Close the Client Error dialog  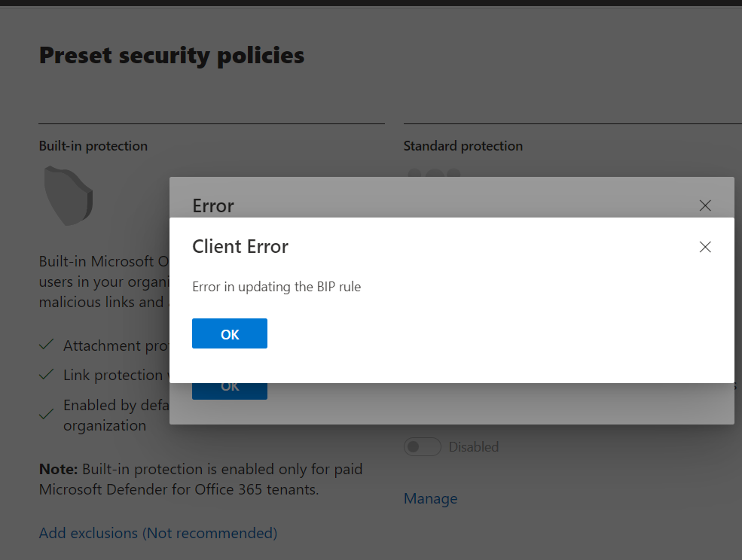click(x=705, y=247)
